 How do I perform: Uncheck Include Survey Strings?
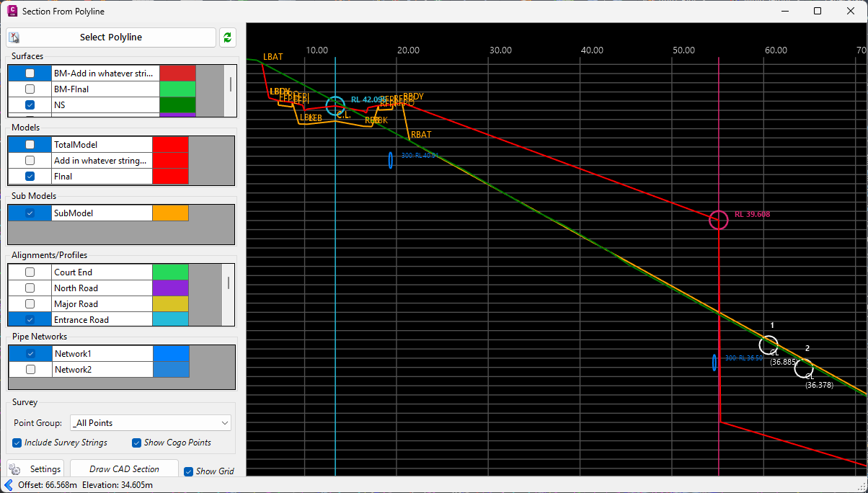click(x=17, y=443)
